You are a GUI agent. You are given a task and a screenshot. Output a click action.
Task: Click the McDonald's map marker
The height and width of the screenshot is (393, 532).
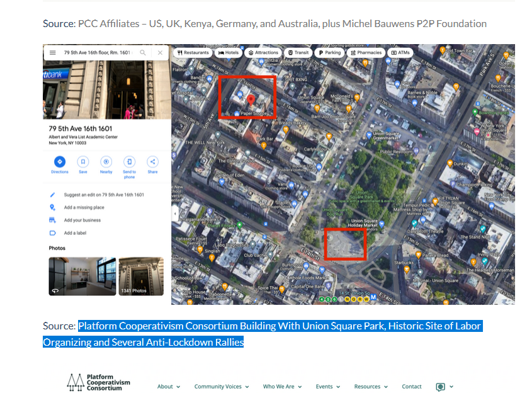tap(357, 98)
